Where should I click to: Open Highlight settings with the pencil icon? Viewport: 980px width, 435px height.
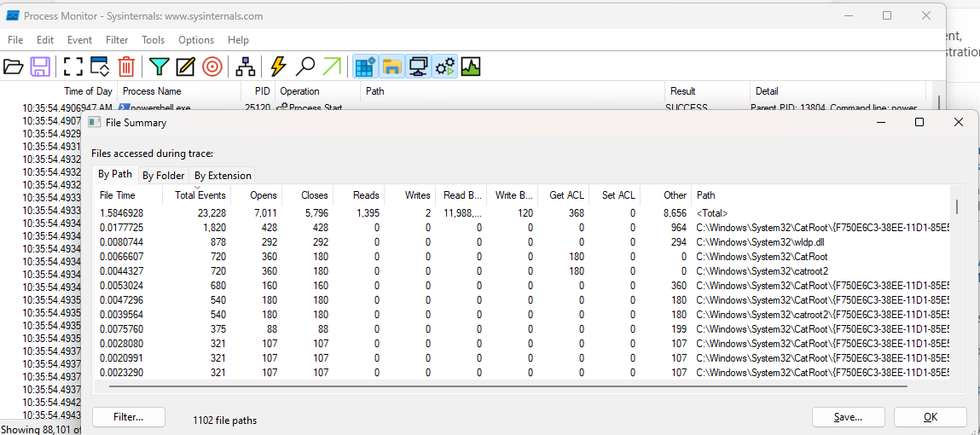[x=186, y=67]
